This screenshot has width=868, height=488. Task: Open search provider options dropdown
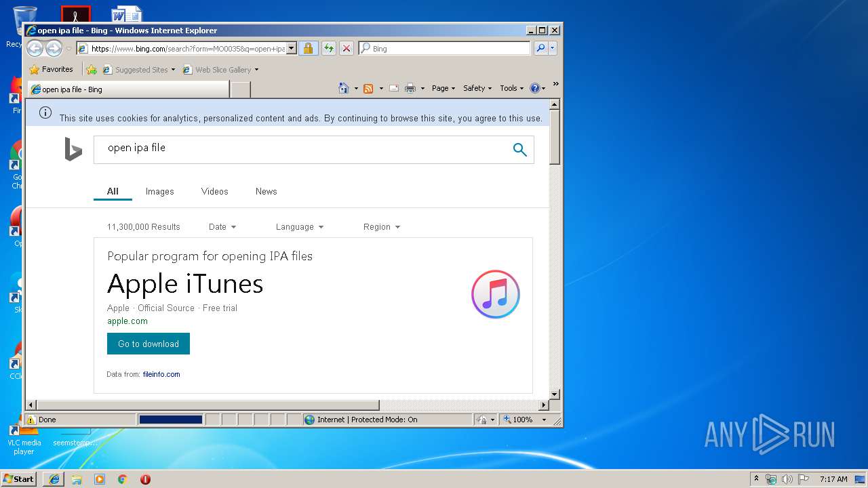pyautogui.click(x=553, y=48)
